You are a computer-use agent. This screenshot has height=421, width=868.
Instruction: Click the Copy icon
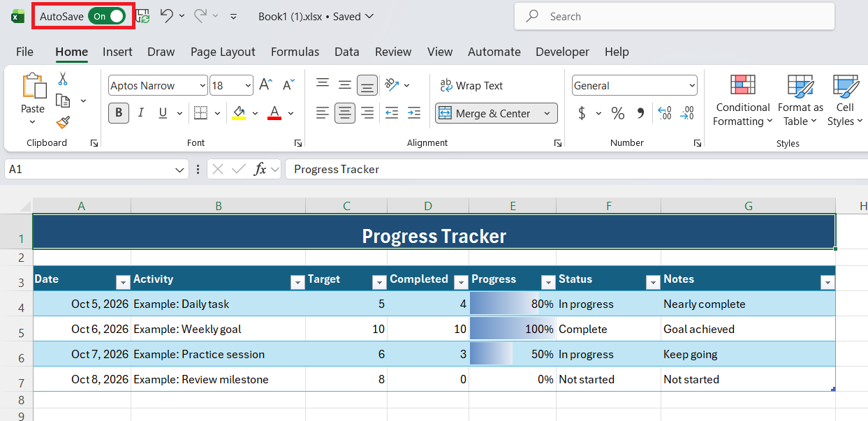(x=63, y=101)
